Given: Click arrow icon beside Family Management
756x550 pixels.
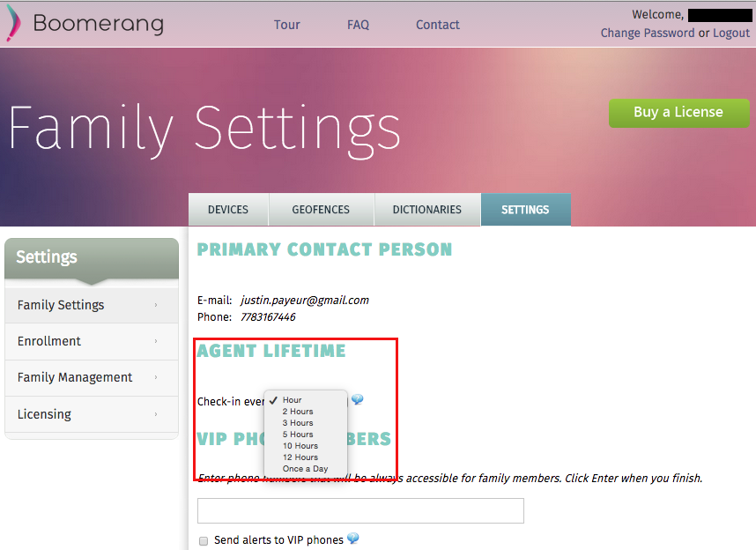Looking at the screenshot, I should click(x=156, y=377).
